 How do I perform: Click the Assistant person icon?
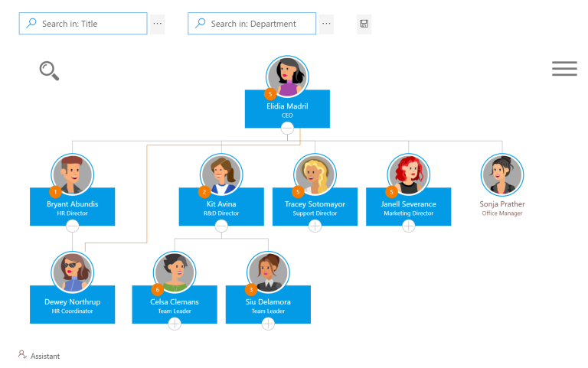tap(23, 355)
